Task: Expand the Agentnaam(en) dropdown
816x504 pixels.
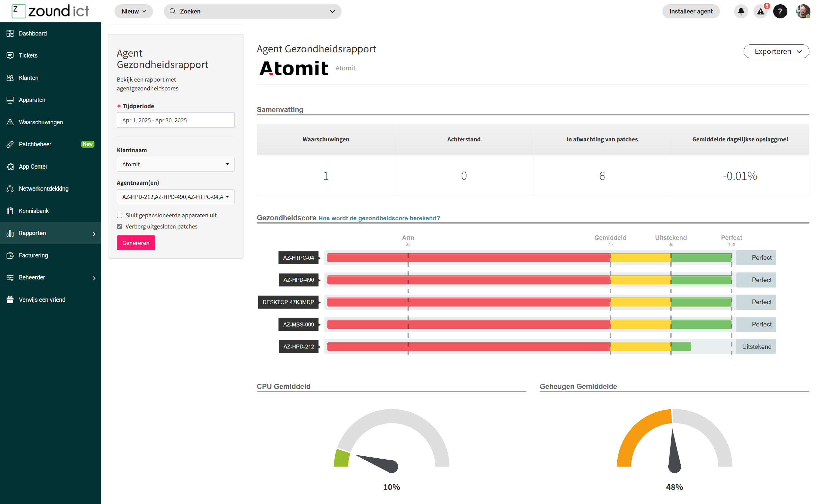Action: pyautogui.click(x=175, y=197)
